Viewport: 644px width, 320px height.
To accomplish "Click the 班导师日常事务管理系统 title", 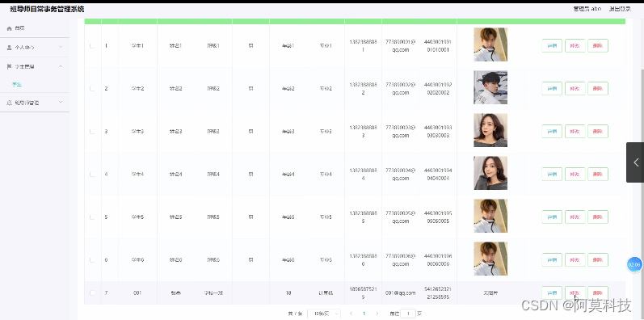I will pos(47,9).
